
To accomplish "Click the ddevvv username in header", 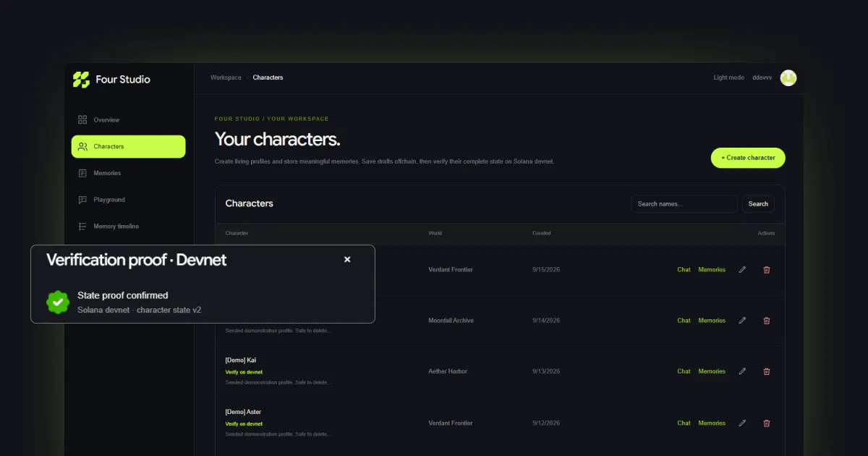I will [762, 77].
